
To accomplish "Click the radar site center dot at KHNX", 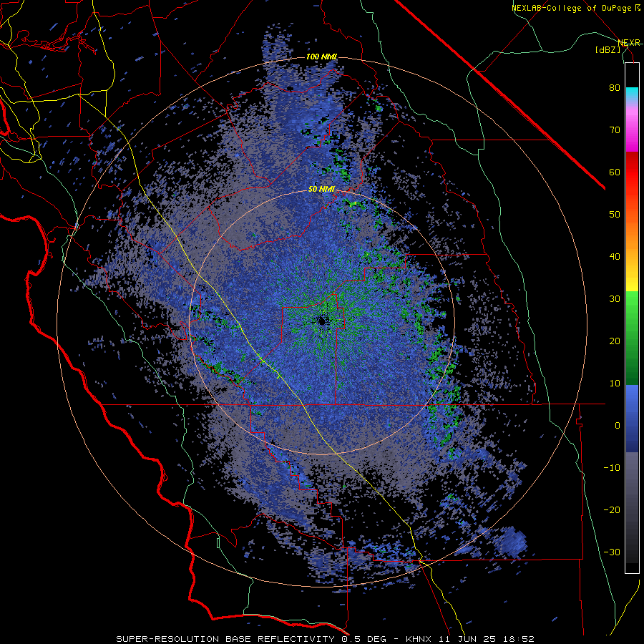I will (321, 321).
